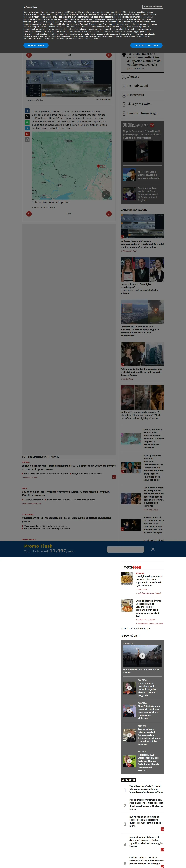Click trending icon on 'Le anticipazioni di stasera'
This screenshot has width=186, height=868.
click(162, 850)
